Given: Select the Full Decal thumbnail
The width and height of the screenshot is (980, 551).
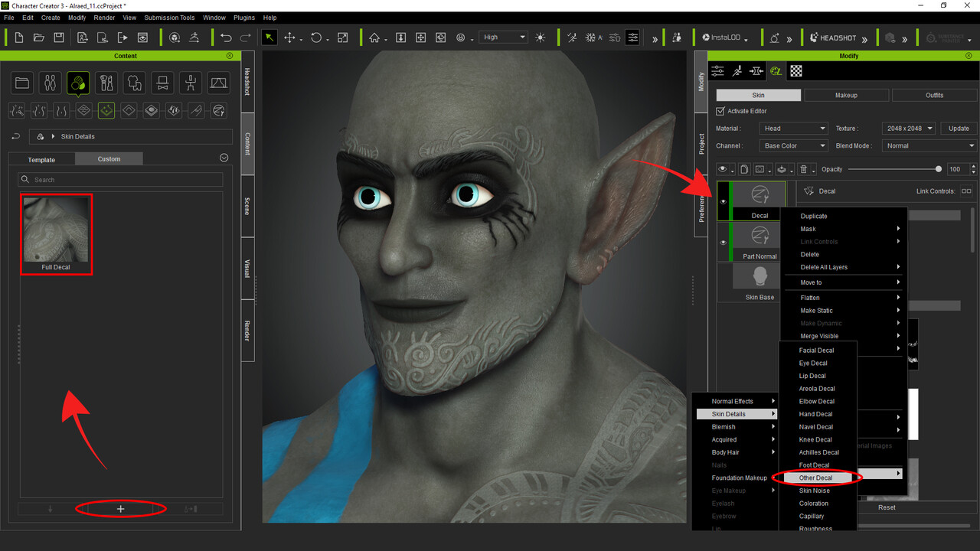Looking at the screenshot, I should [x=56, y=234].
